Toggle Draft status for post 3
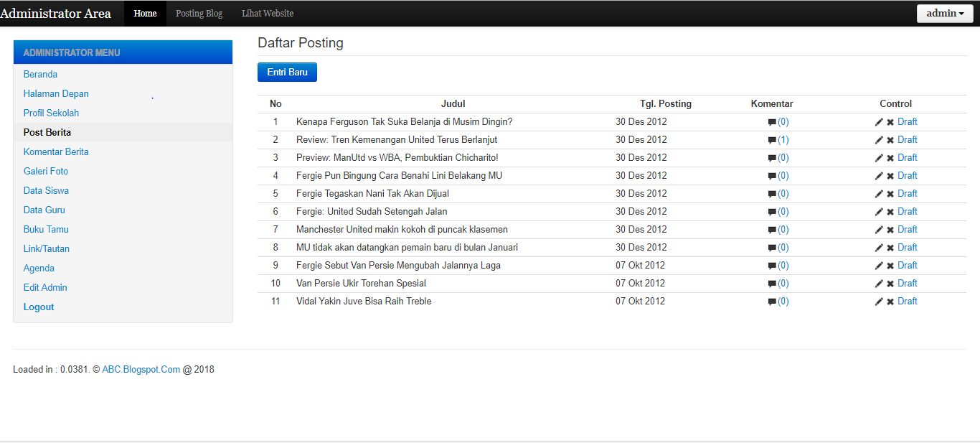The height and width of the screenshot is (443, 980). point(907,158)
